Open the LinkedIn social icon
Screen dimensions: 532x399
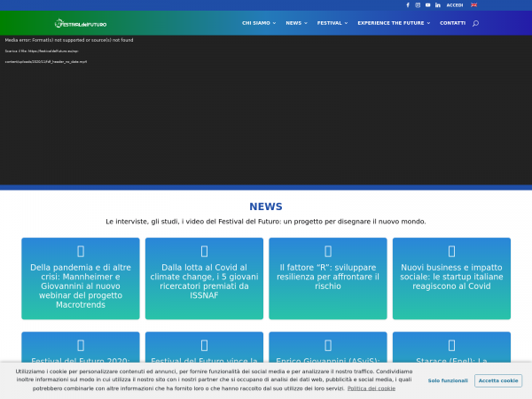[x=437, y=5]
